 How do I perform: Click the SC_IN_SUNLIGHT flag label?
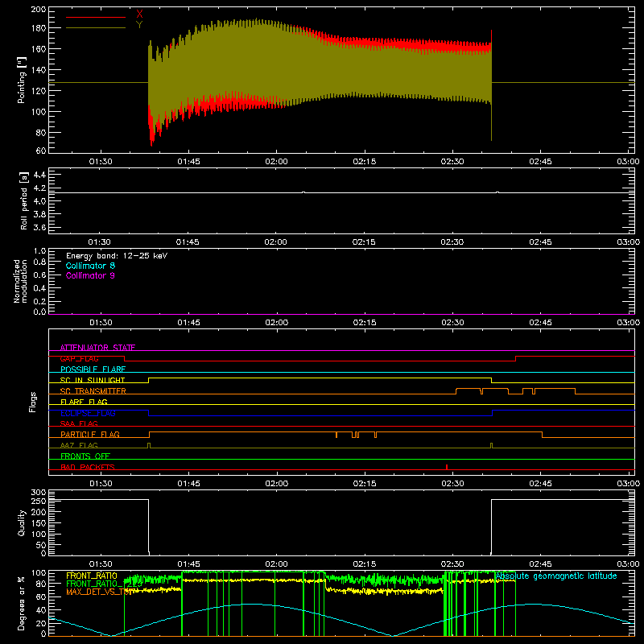pos(93,380)
